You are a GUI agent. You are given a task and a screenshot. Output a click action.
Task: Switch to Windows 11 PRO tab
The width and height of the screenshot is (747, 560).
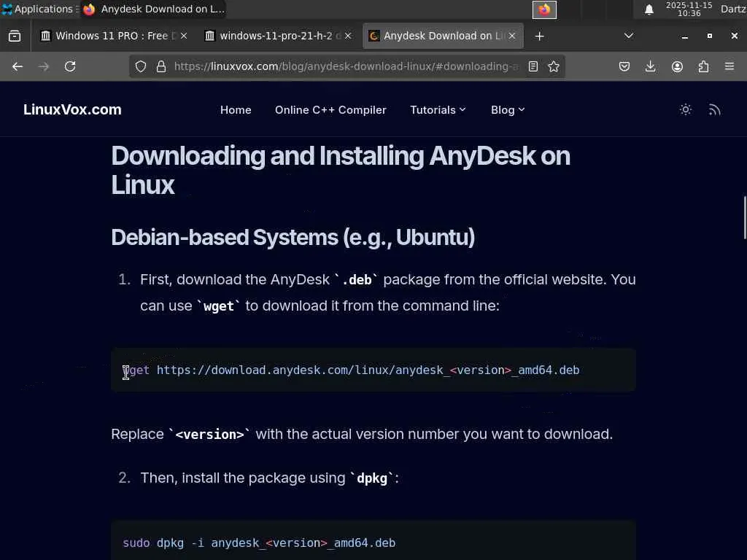pos(113,36)
